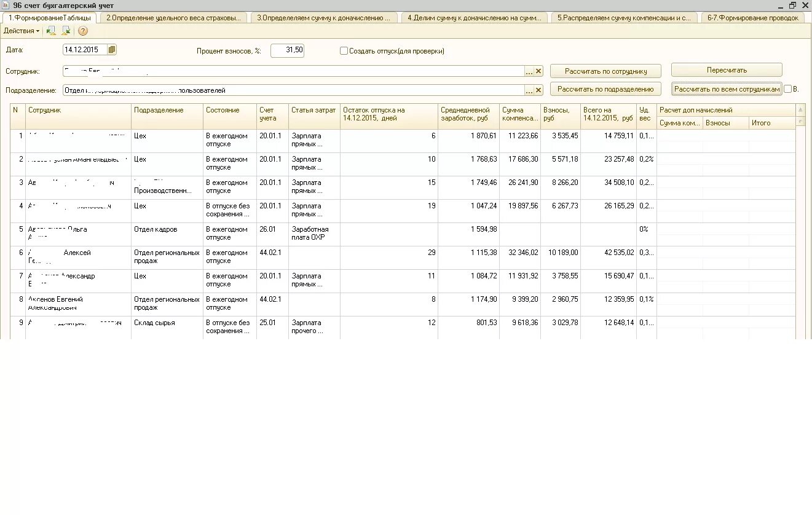Click Рассчитать по сотруднику button

(x=605, y=71)
